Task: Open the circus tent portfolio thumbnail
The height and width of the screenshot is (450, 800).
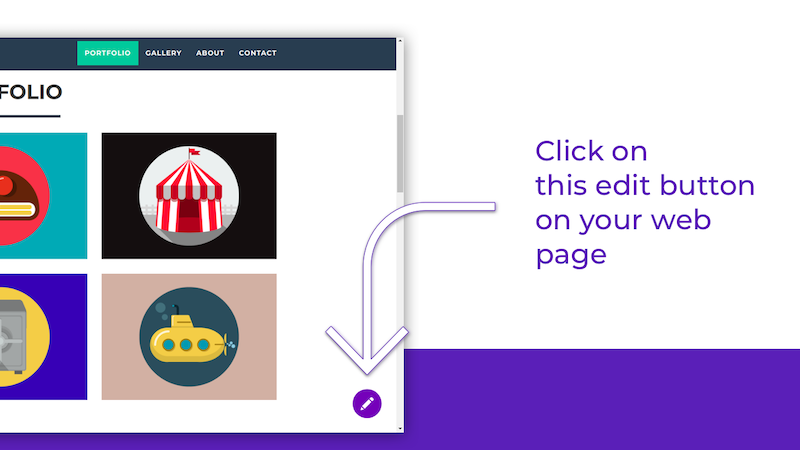Action: pyautogui.click(x=189, y=196)
